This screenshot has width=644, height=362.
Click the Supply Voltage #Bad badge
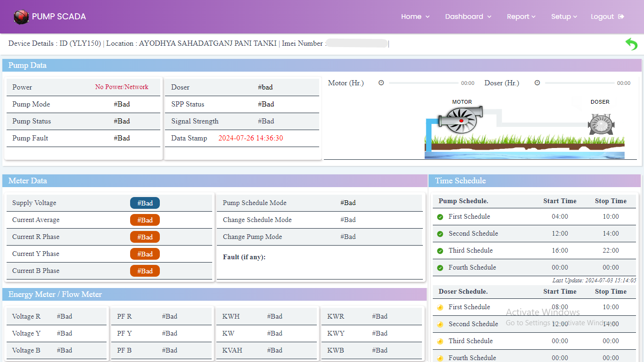[145, 203]
